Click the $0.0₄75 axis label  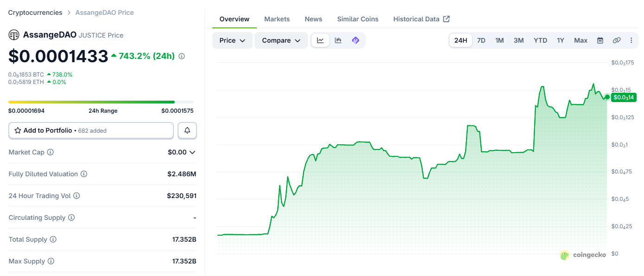point(622,172)
